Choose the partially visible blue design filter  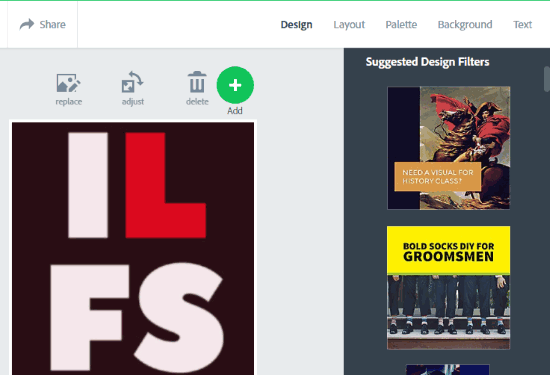click(448, 370)
